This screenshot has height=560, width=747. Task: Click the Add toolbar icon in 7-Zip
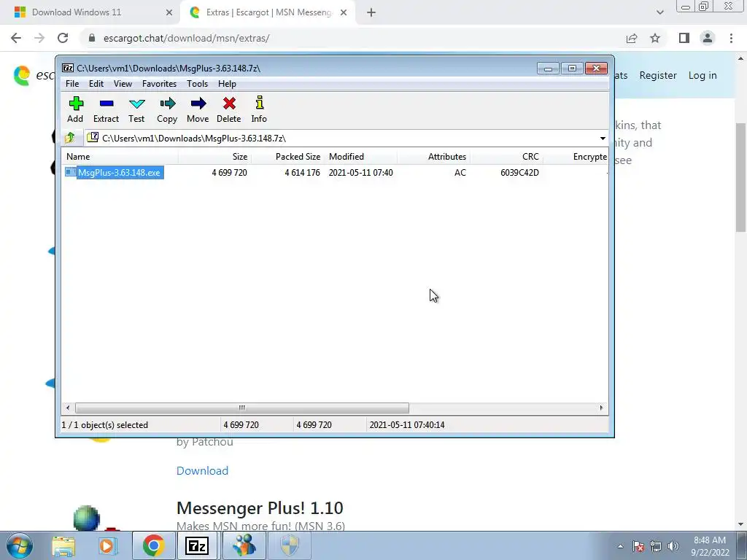pyautogui.click(x=75, y=109)
